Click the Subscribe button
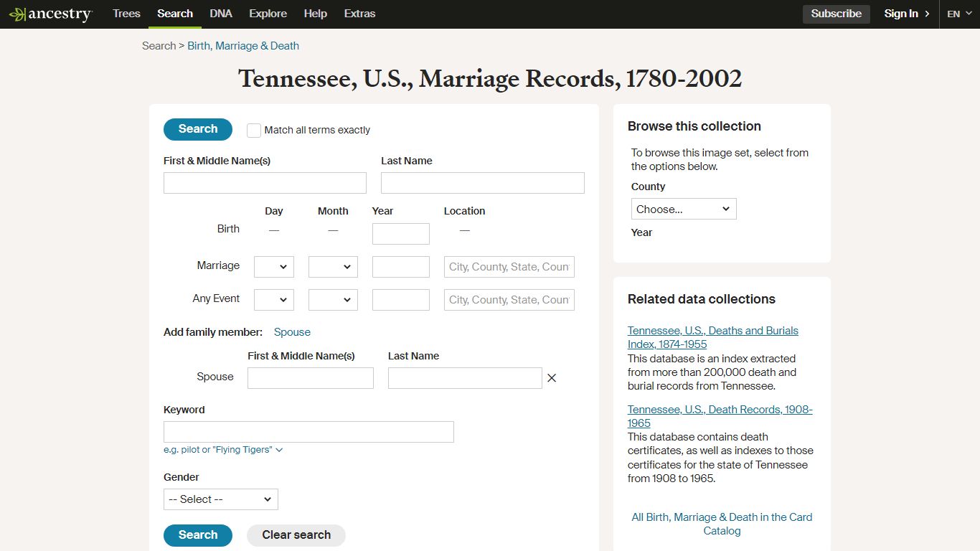The width and height of the screenshot is (980, 551). tap(837, 14)
